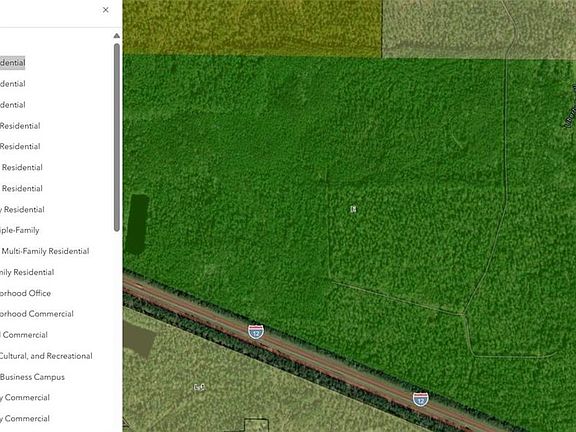Viewport: 576px width, 432px height.
Task: Click the small white label in dark green parcel
Action: click(x=353, y=209)
